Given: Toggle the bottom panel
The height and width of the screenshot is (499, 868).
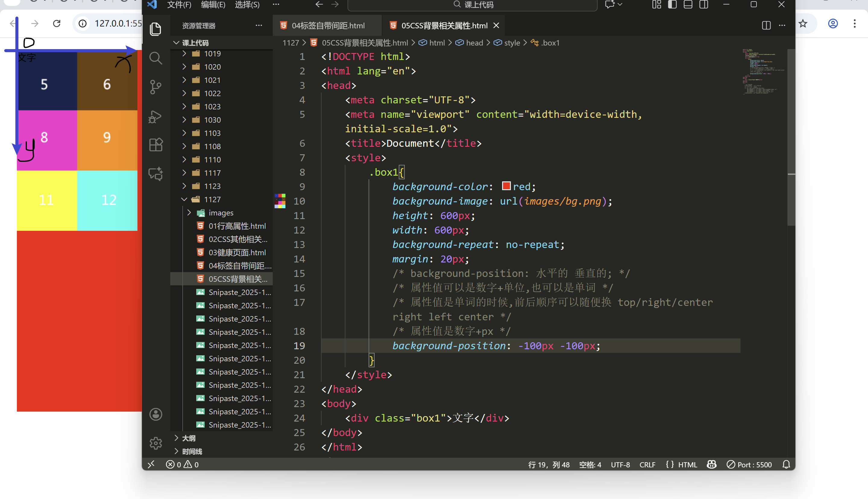Looking at the screenshot, I should [x=688, y=5].
